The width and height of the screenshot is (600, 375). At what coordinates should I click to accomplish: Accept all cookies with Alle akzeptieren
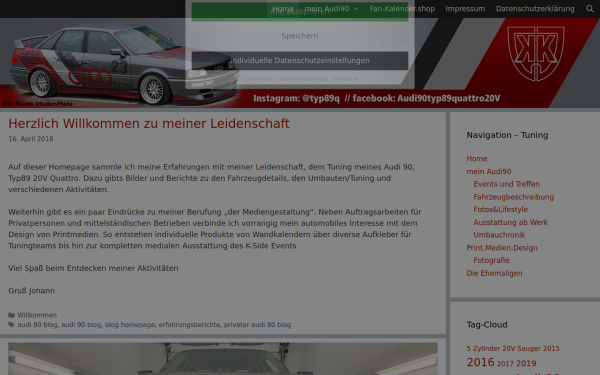coord(300,11)
